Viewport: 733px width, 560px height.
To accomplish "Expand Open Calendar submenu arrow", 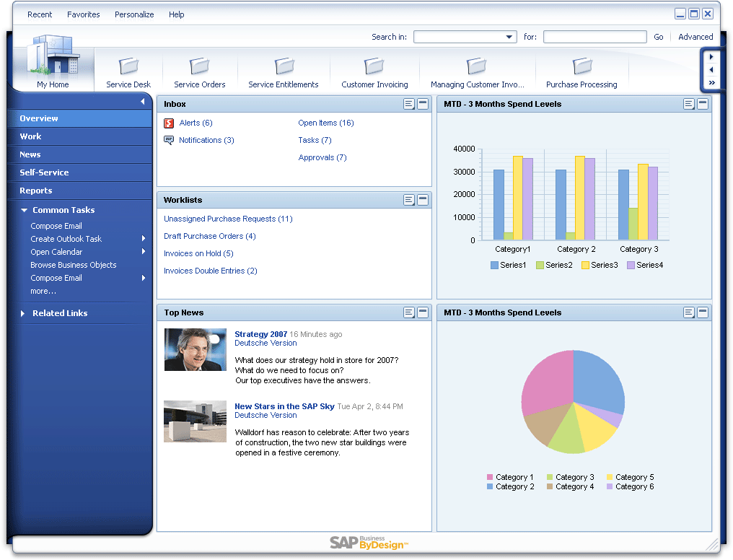I will (x=144, y=251).
